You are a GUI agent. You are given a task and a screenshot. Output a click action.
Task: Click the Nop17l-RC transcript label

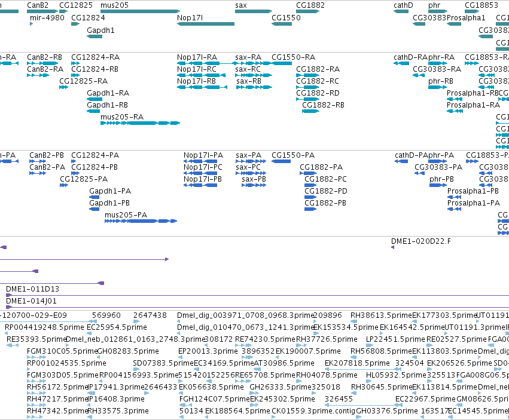click(x=197, y=69)
